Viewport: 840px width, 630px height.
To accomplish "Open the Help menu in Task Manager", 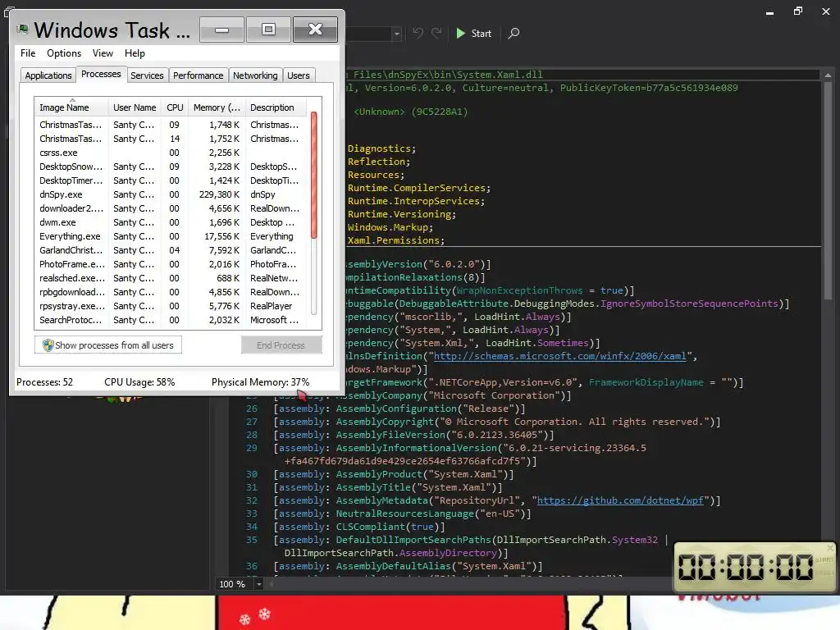I will (135, 53).
